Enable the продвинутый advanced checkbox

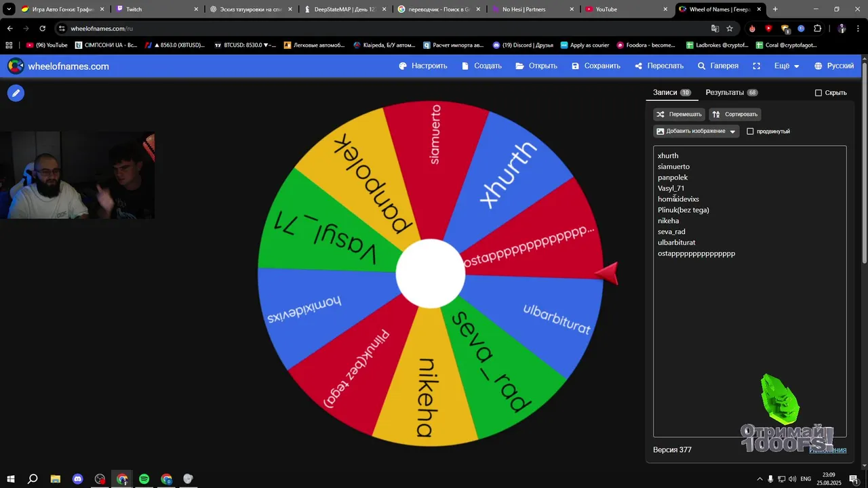(750, 131)
